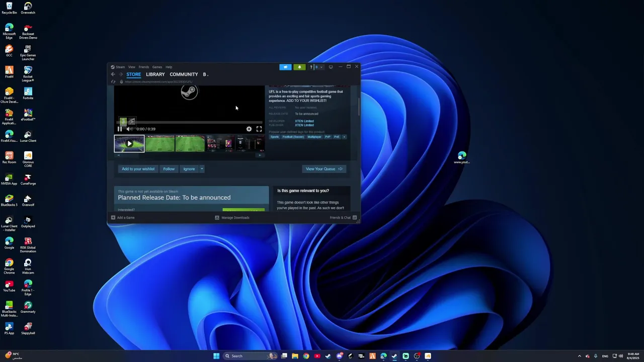Viewport: 644px width, 362px height.
Task: Open the NVIDIA App desktop shortcut
Action: tap(9, 179)
